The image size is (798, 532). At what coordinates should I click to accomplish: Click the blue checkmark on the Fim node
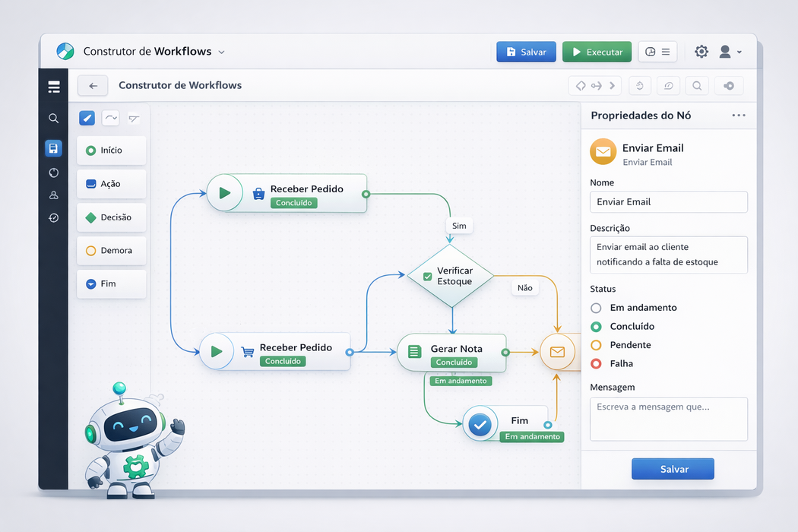pos(480,425)
